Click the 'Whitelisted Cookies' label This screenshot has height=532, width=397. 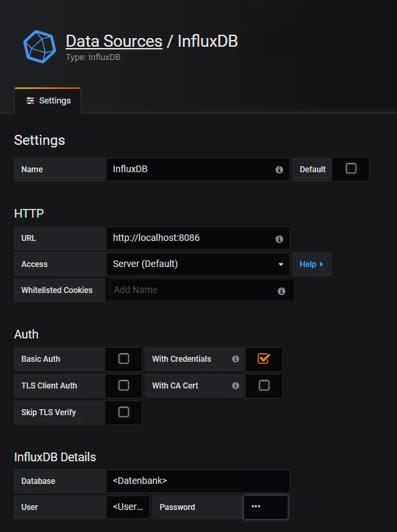click(x=57, y=290)
